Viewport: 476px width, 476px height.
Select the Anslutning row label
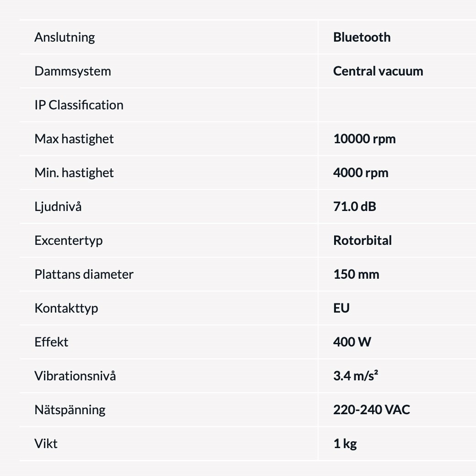[x=65, y=38]
